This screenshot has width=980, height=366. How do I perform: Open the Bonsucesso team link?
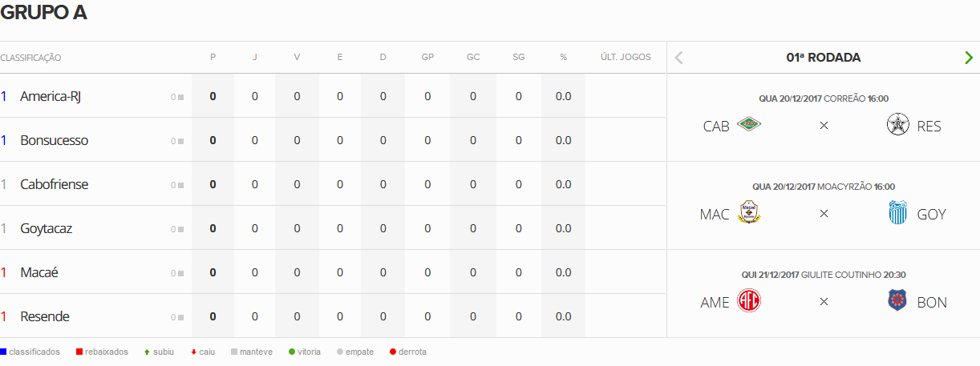54,140
